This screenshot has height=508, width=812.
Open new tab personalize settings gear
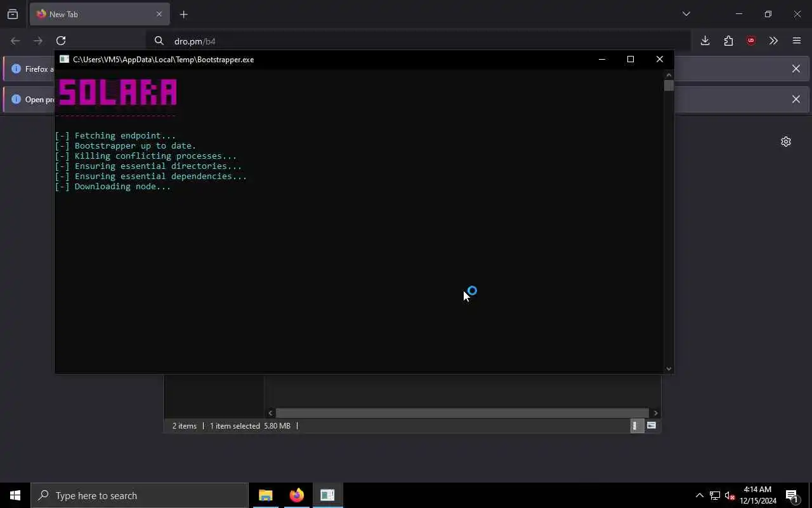click(x=786, y=142)
